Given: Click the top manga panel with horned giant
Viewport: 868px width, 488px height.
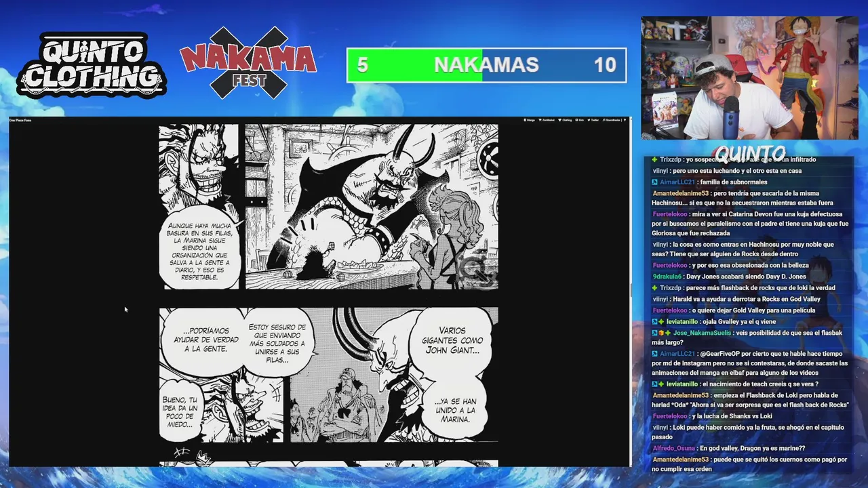Looking at the screenshot, I should [372, 207].
